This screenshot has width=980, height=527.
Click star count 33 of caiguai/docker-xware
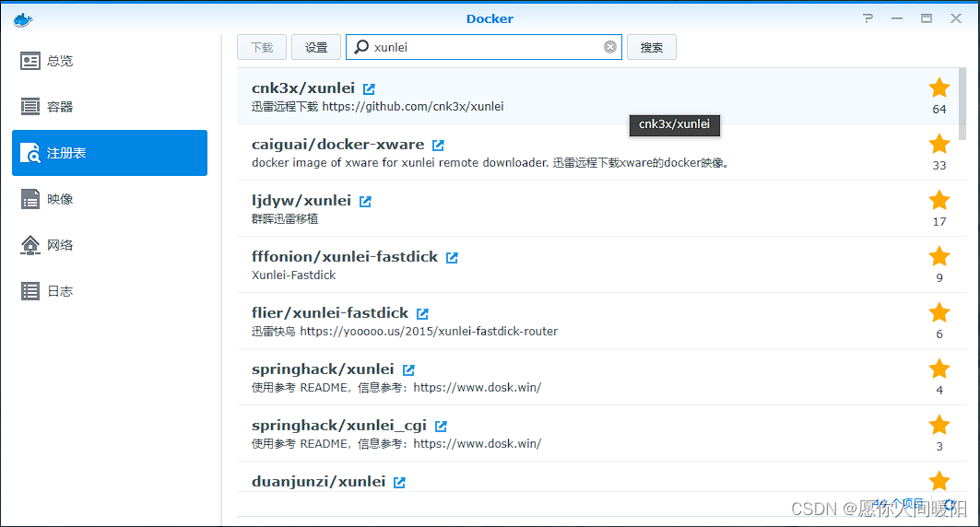939,166
